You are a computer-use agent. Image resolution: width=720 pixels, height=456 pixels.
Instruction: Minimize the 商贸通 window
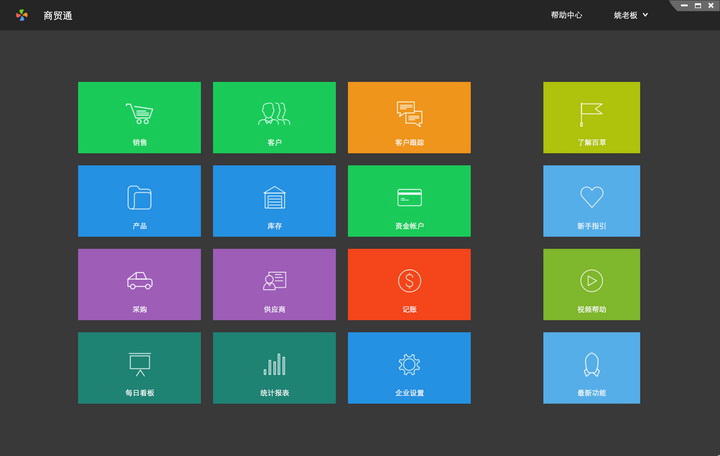(684, 6)
